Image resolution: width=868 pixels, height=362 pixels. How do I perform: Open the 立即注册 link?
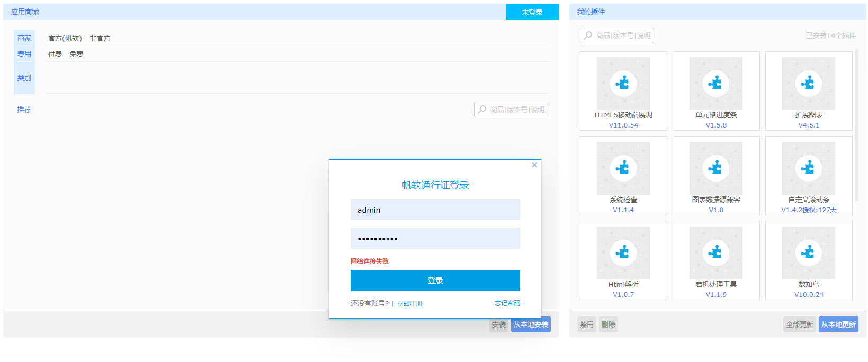[x=410, y=303]
